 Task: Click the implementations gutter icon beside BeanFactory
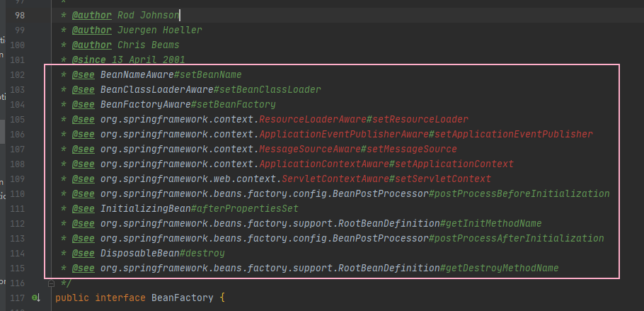[x=35, y=298]
